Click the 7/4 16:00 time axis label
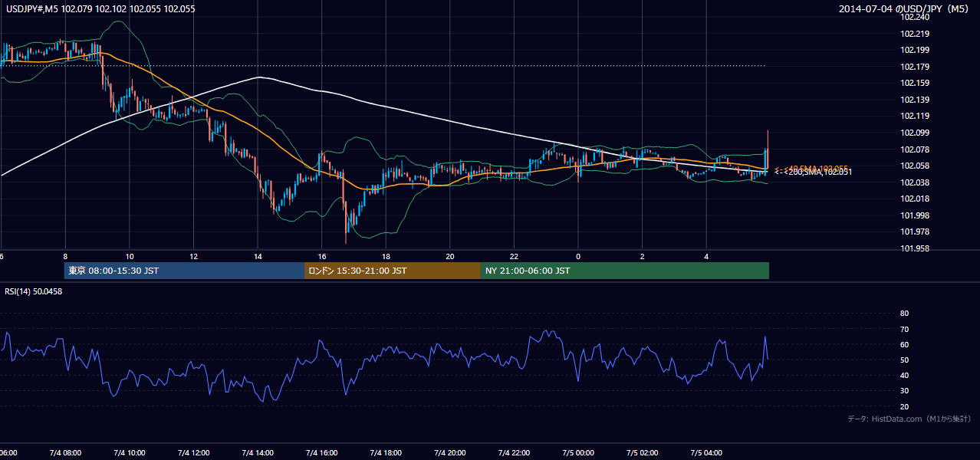This screenshot has width=980, height=460. pos(322,452)
